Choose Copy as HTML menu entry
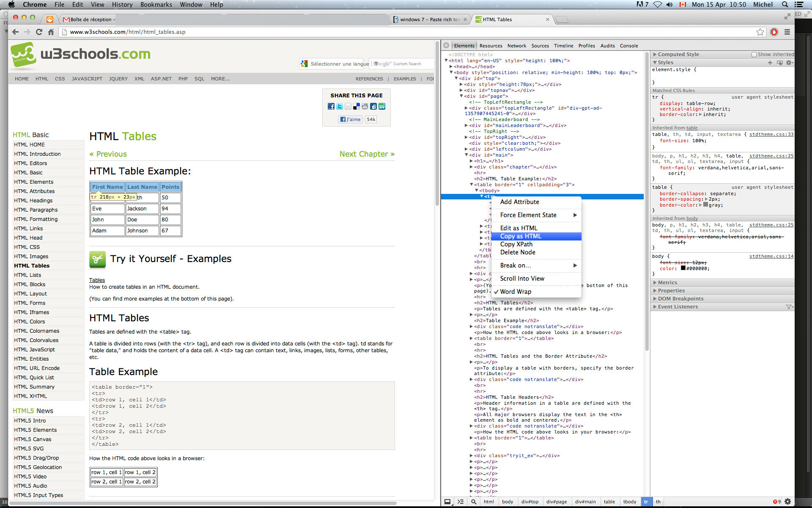812x508 pixels. point(520,236)
